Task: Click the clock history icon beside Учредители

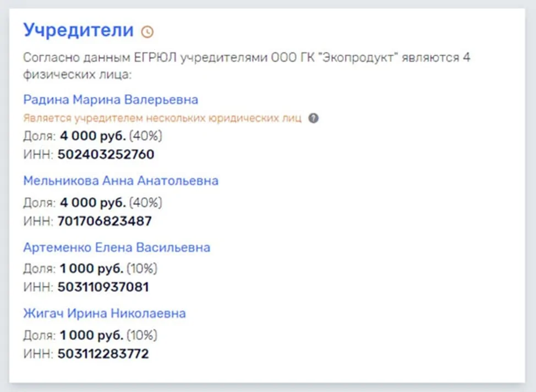Action: coord(147,32)
